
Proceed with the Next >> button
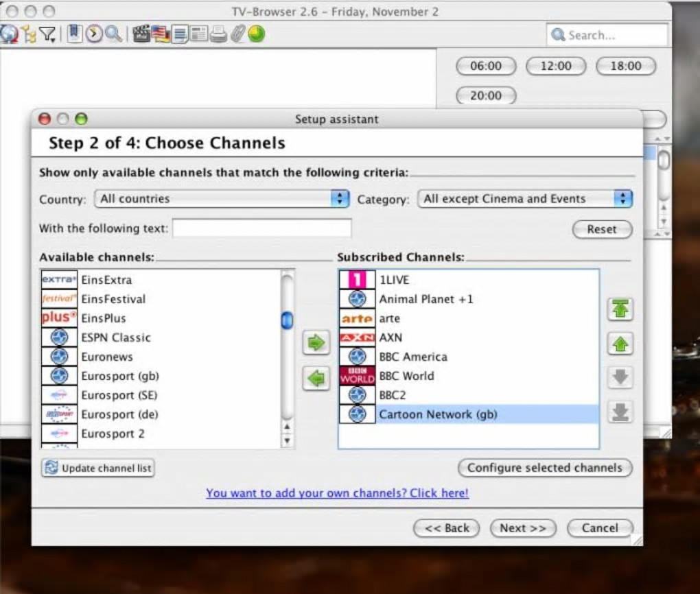pyautogui.click(x=523, y=528)
